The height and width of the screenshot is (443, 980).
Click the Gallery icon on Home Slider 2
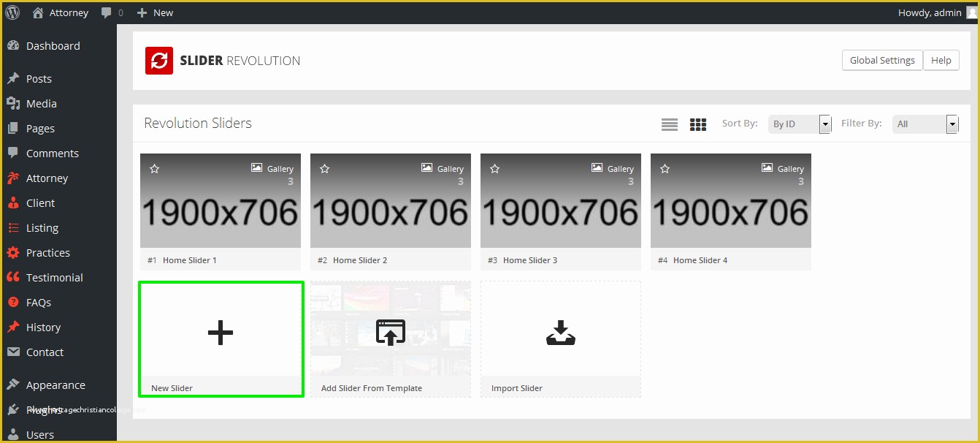coord(426,167)
